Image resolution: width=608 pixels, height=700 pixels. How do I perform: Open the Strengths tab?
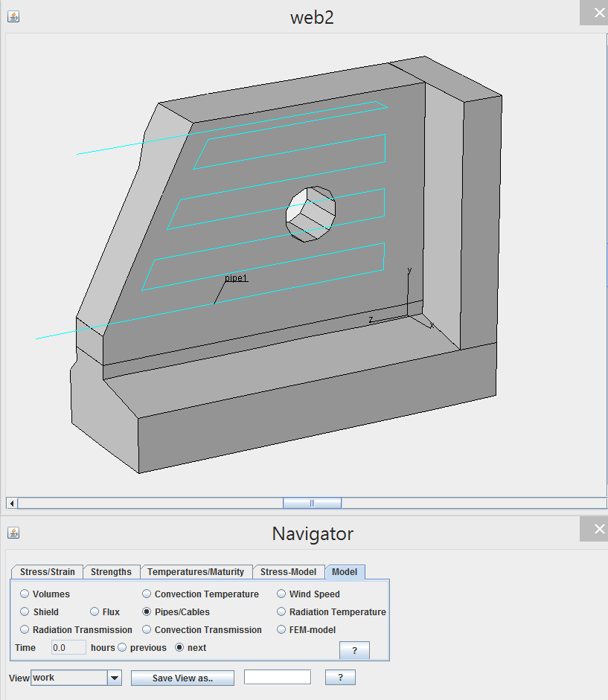click(111, 572)
